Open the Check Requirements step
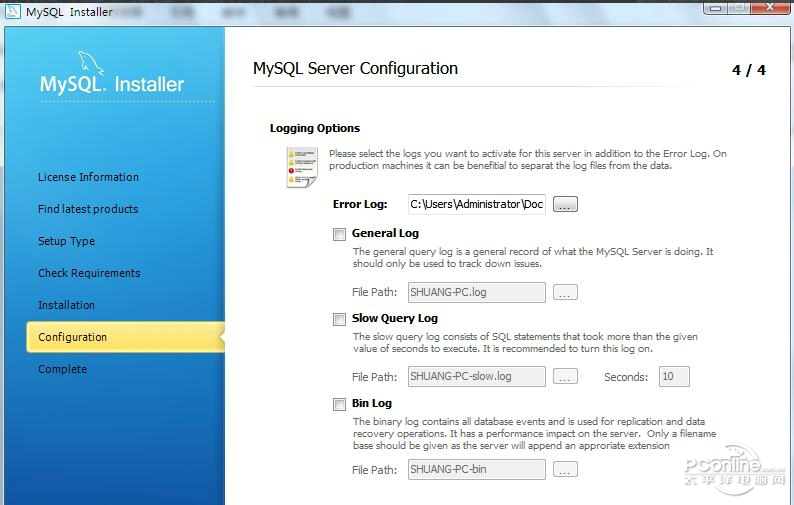This screenshot has height=505, width=794. [89, 273]
